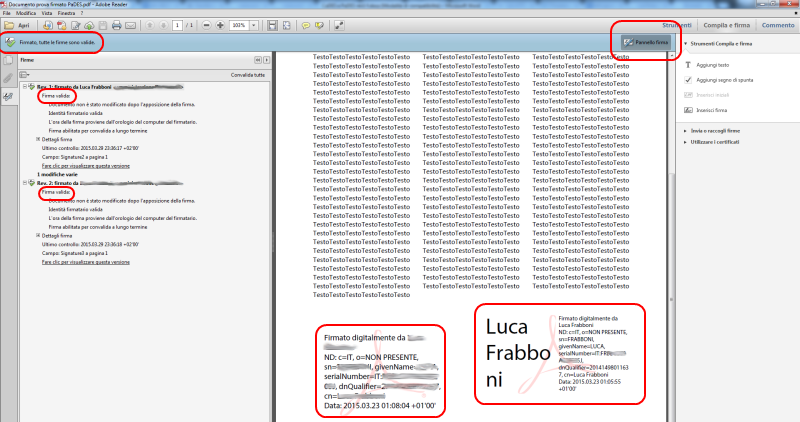Click the zoom percentage field showing 100%
The height and width of the screenshot is (422, 800).
point(239,25)
